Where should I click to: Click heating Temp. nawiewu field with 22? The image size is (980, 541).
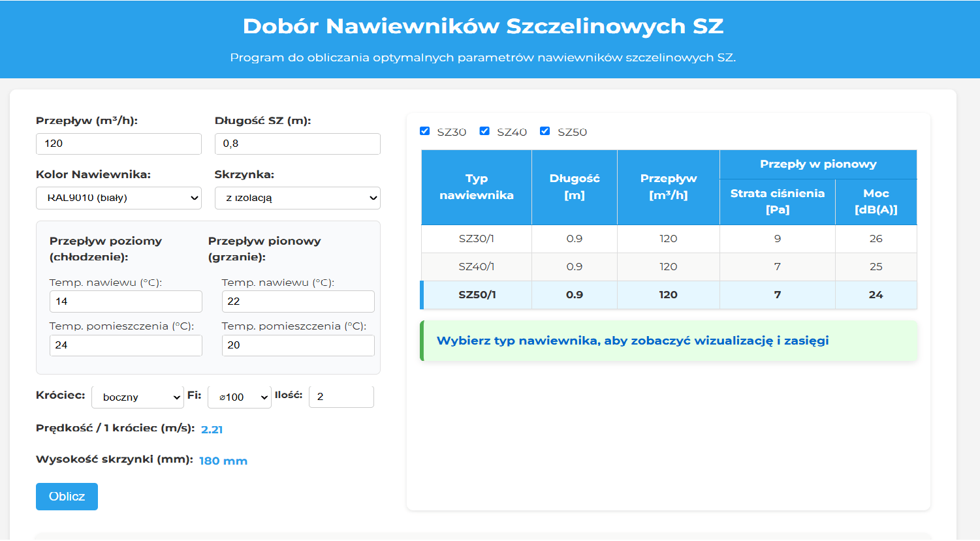tap(298, 301)
